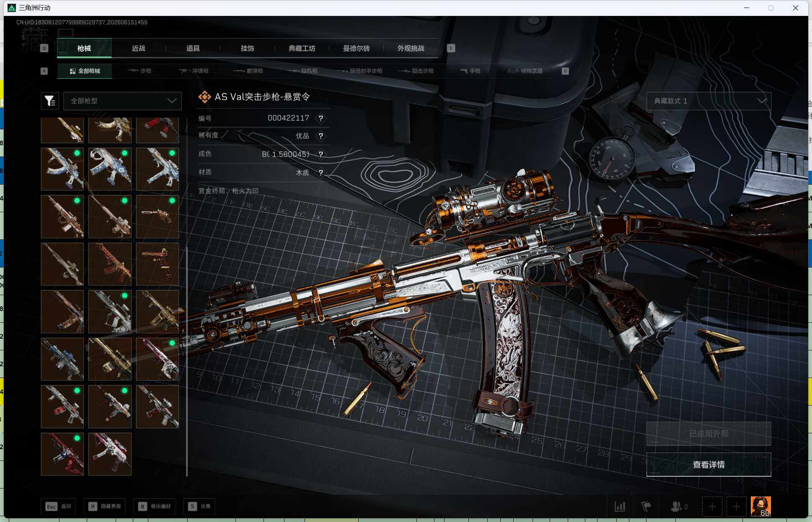
Task: Switch to the 近战 tab
Action: [139, 48]
